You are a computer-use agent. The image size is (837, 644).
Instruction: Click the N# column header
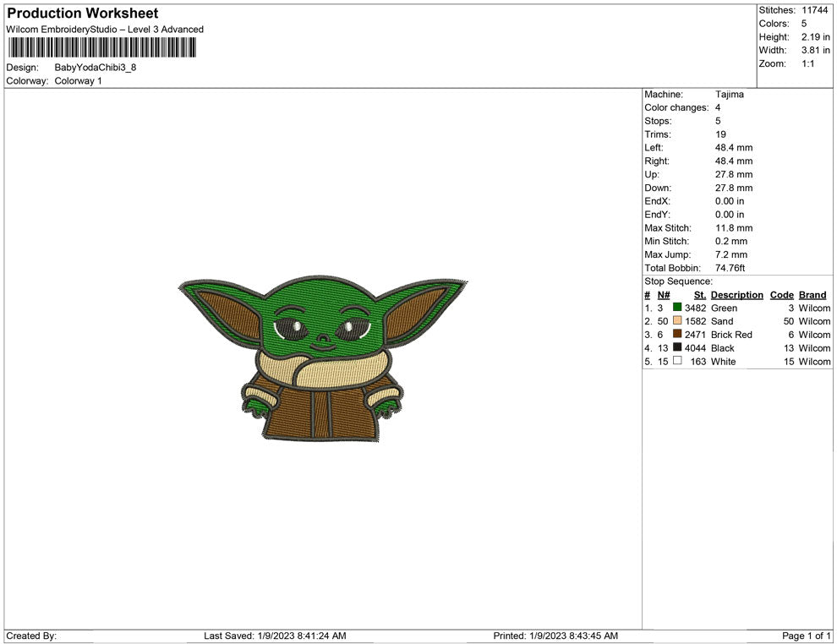click(x=664, y=295)
